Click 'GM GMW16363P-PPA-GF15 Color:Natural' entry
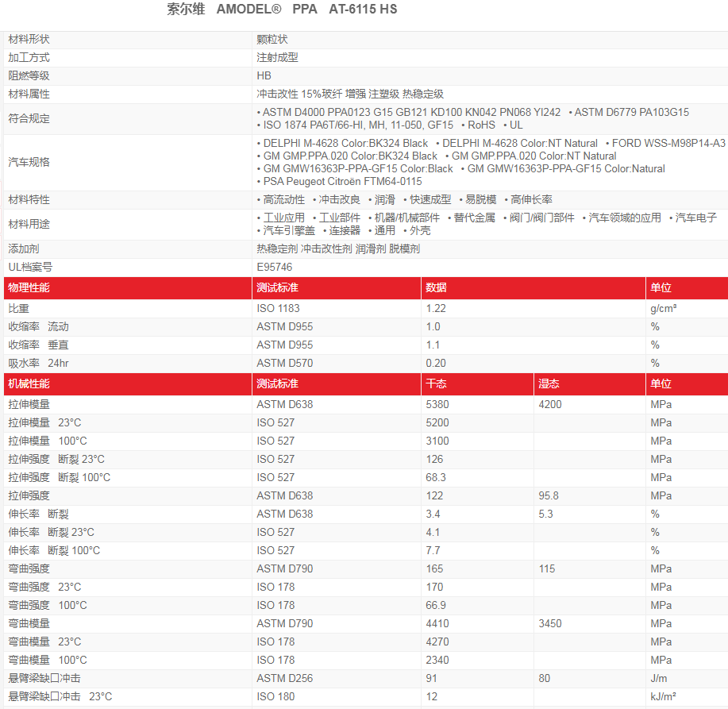The image size is (728, 709). (x=566, y=169)
